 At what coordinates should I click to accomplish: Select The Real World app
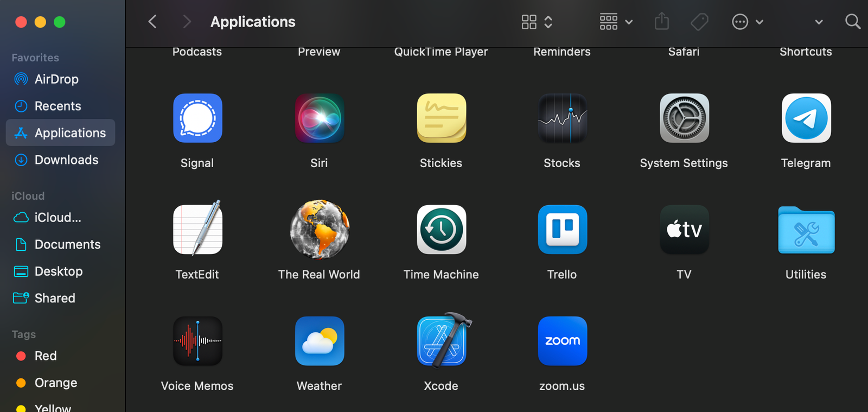tap(319, 230)
